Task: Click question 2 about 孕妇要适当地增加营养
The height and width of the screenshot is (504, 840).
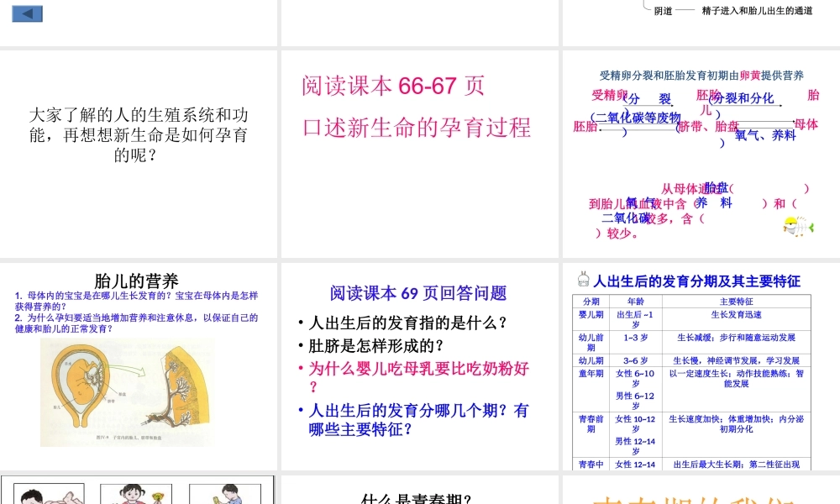Action: (x=137, y=323)
